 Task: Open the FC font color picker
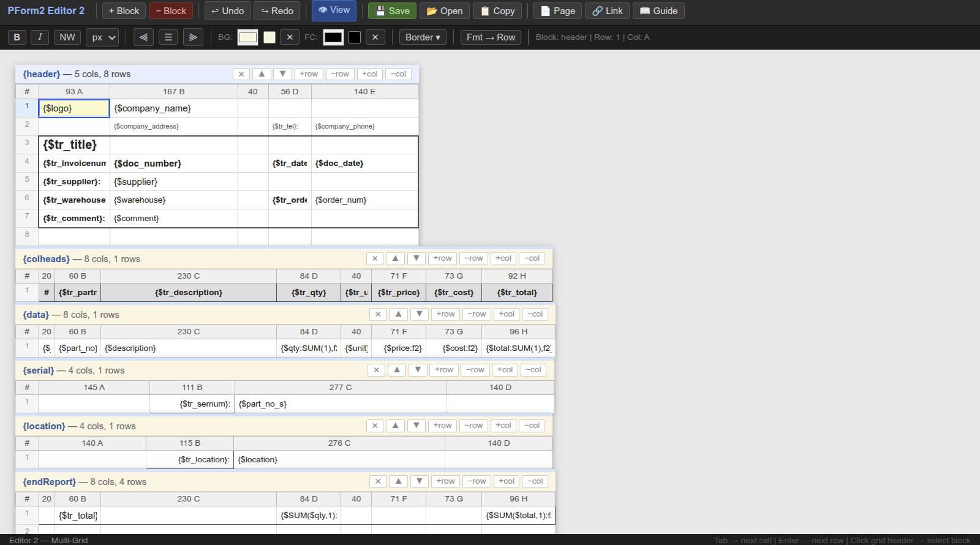click(333, 37)
